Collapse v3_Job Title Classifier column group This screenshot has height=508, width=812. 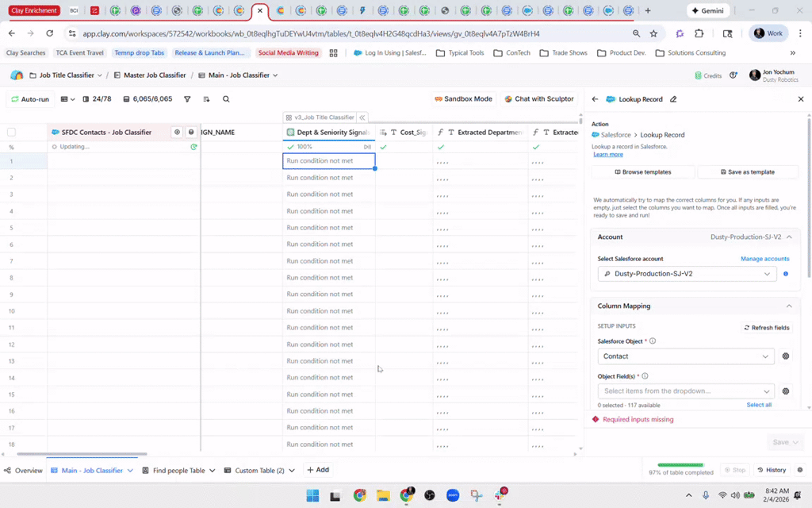362,117
